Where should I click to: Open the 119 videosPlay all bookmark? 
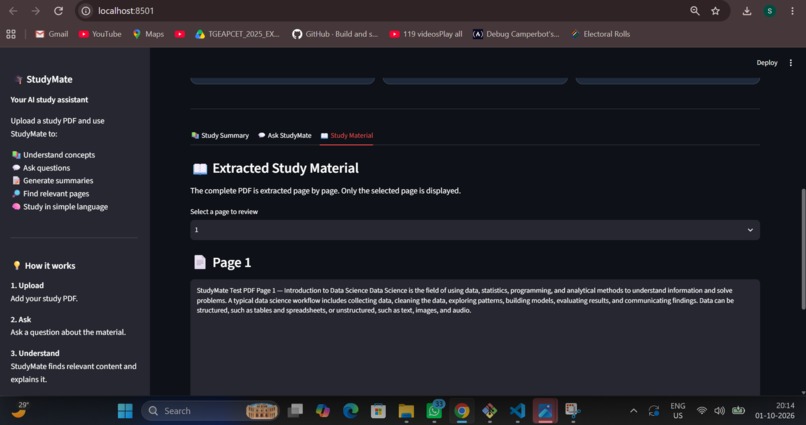tap(426, 34)
